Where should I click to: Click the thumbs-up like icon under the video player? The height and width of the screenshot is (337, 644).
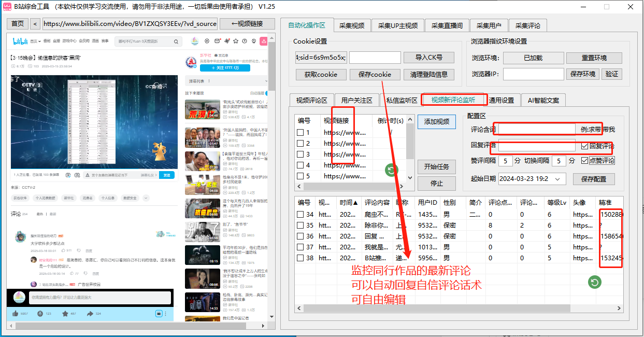15,314
